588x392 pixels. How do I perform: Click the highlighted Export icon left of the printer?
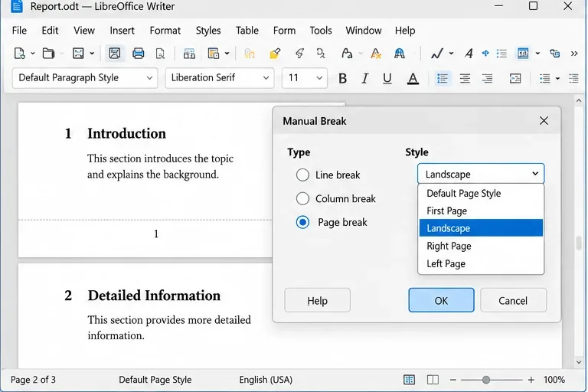pyautogui.click(x=114, y=54)
